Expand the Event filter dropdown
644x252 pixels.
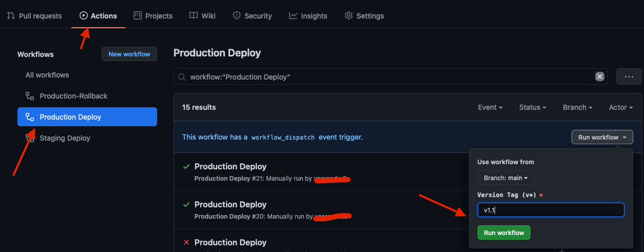point(490,107)
